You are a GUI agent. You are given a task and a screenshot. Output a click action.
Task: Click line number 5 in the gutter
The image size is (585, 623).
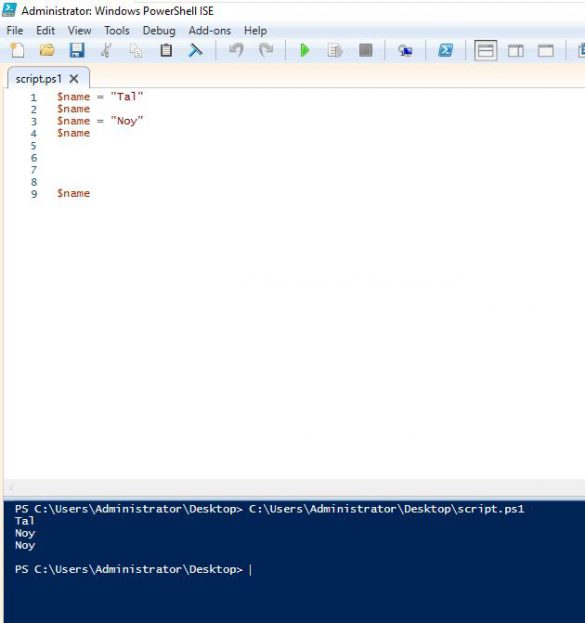tap(34, 146)
